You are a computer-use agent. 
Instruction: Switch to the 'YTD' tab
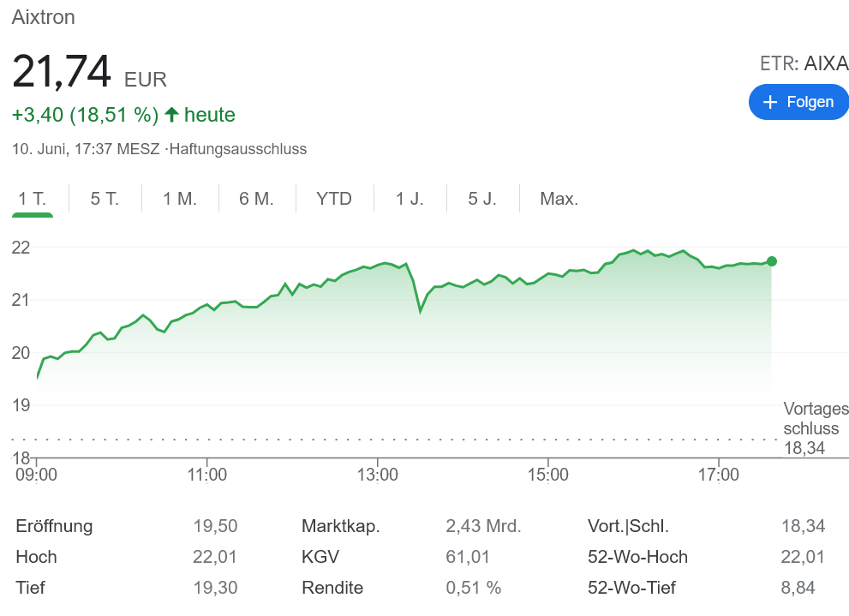(333, 198)
